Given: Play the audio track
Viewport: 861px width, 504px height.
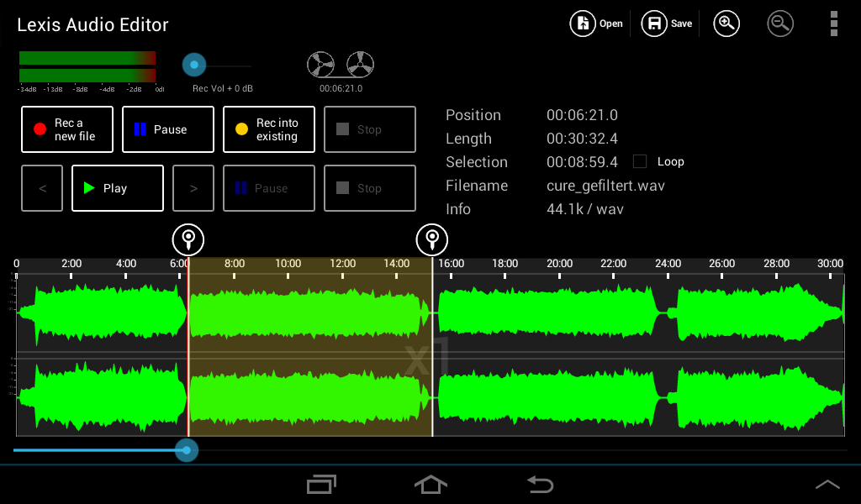Looking at the screenshot, I should coord(118,188).
